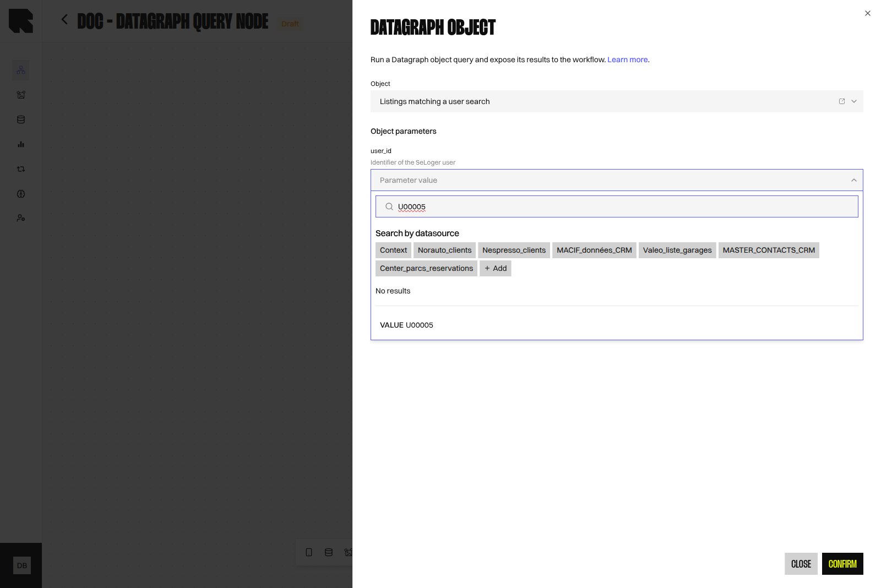Viewport: 881px width, 588px height.
Task: Click the U00005 search input field
Action: (617, 206)
